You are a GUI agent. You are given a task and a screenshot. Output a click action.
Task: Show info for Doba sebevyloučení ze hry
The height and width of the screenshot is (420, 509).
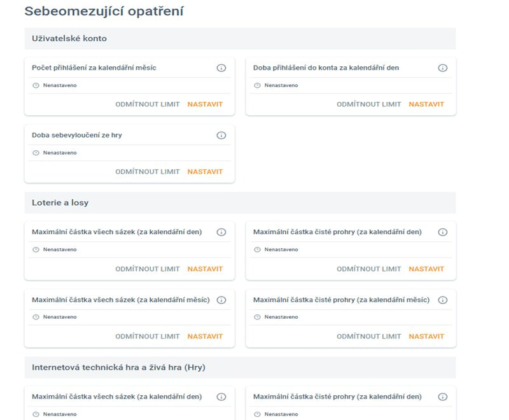(221, 136)
